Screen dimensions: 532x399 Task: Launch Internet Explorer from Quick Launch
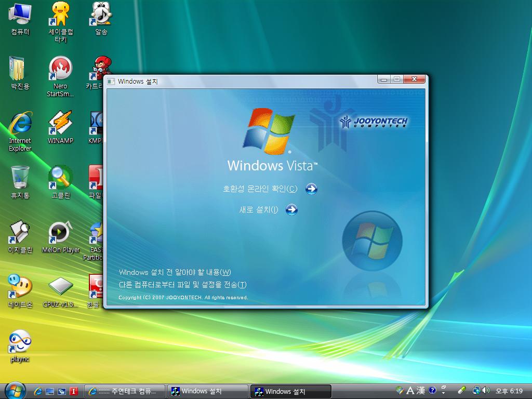point(37,391)
